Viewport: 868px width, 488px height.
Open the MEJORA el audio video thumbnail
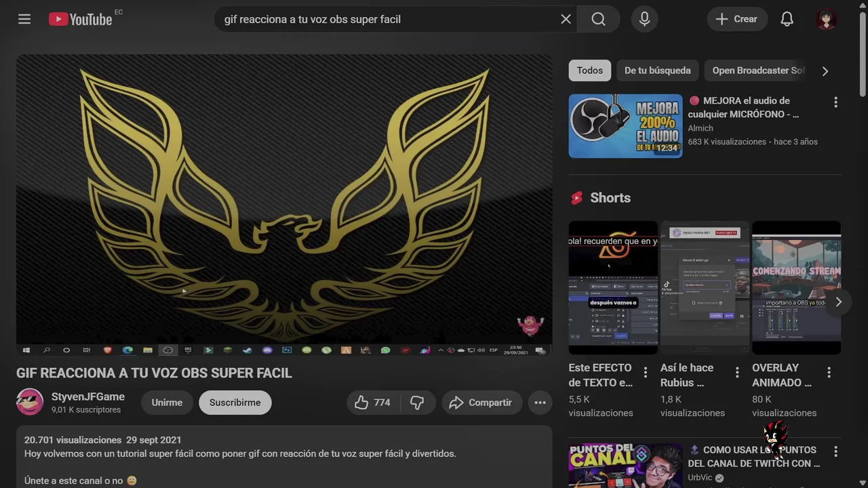click(625, 126)
